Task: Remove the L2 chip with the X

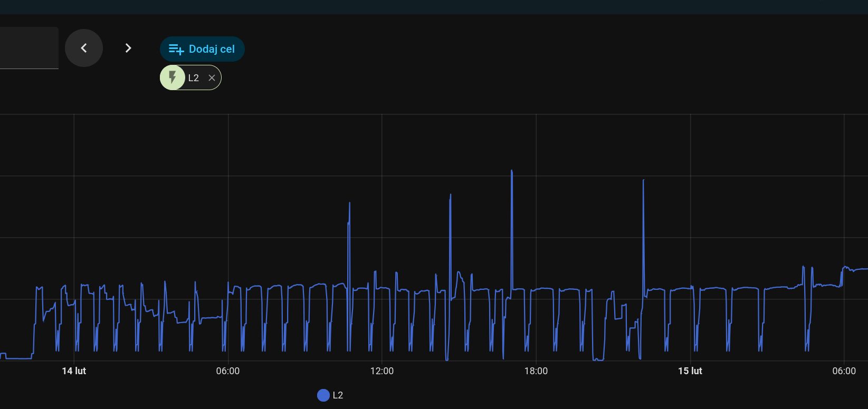Action: point(212,78)
